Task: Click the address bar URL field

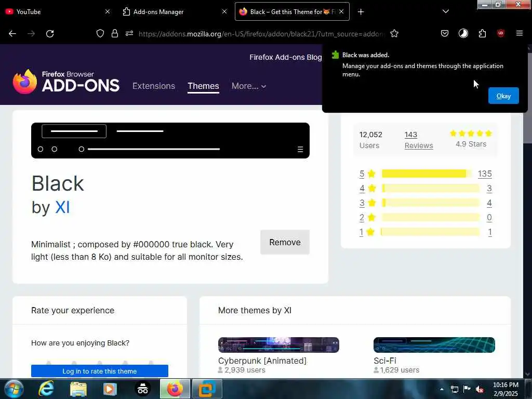Action: tap(261, 34)
